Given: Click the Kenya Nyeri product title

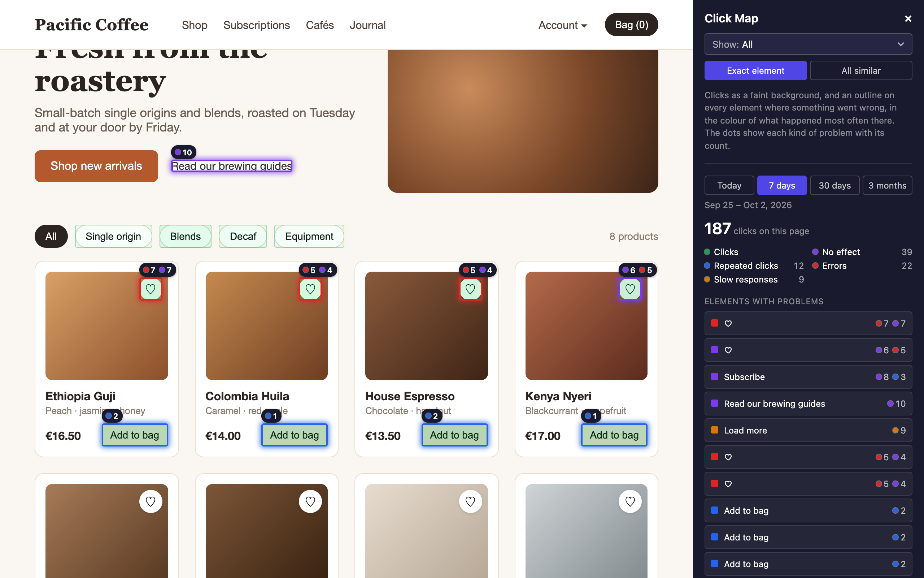Looking at the screenshot, I should (x=558, y=396).
